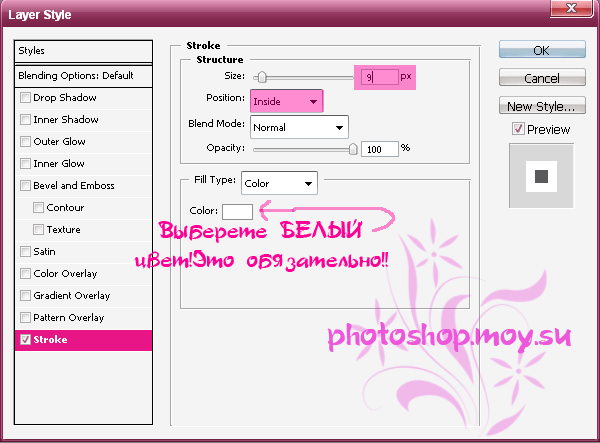Select the Styles entry in the list
The image size is (600, 443).
[83, 51]
